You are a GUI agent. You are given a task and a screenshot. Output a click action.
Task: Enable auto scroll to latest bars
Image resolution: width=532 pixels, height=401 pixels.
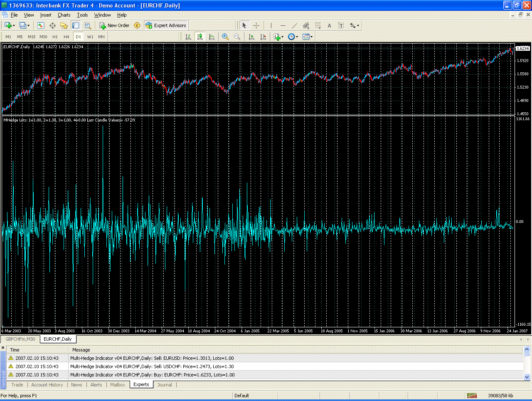(x=251, y=37)
